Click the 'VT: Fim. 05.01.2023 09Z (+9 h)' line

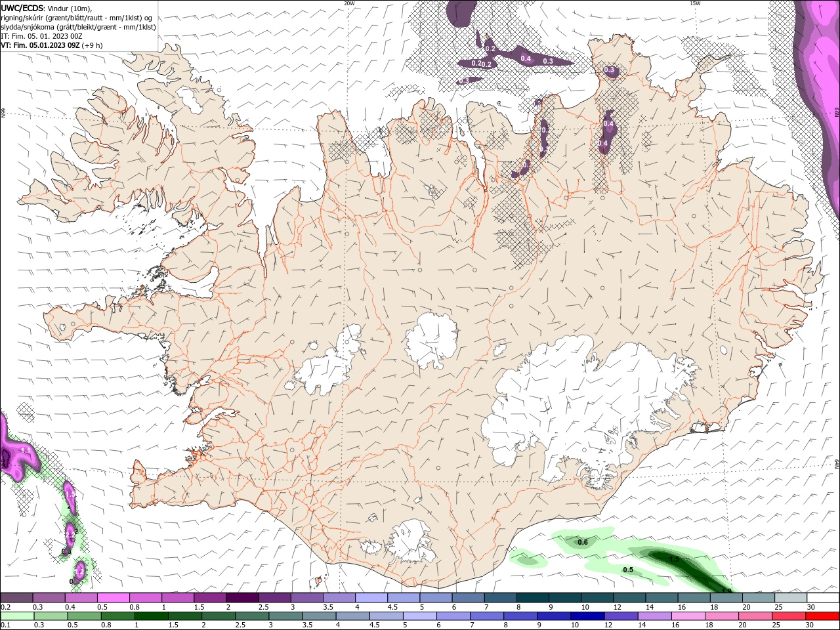[52, 45]
